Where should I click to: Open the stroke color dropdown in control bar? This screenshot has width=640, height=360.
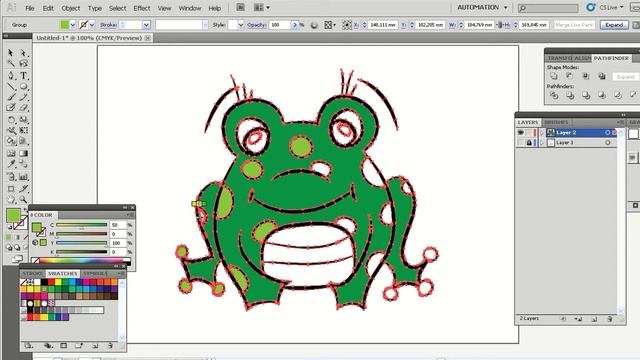point(91,25)
